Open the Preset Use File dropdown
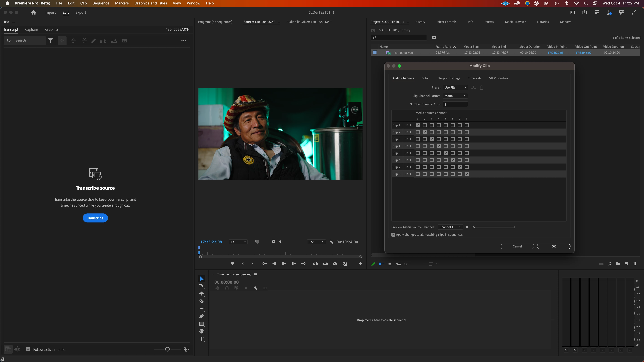Image resolution: width=644 pixels, height=362 pixels. pos(455,87)
